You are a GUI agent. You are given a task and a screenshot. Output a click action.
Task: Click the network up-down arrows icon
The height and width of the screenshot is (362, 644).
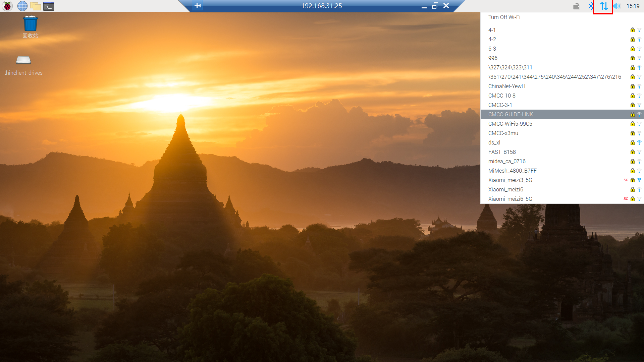coord(603,6)
